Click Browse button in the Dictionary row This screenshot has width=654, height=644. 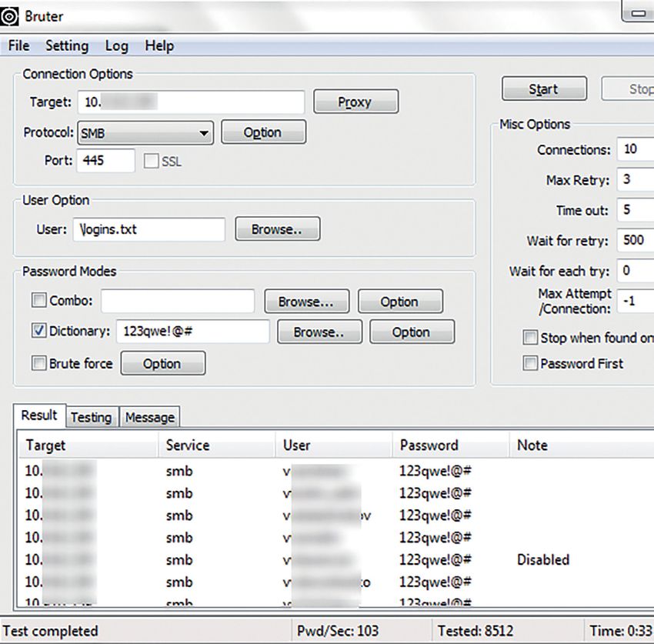pyautogui.click(x=320, y=332)
